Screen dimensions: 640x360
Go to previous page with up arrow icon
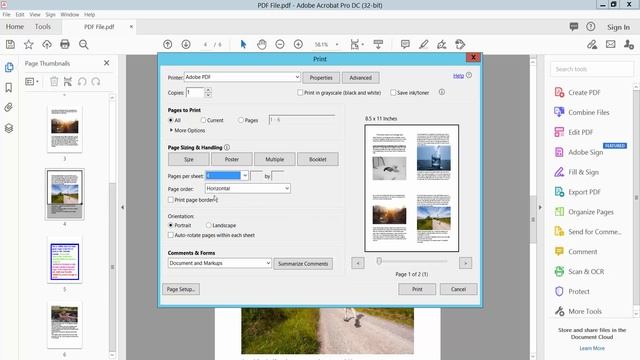[167, 44]
